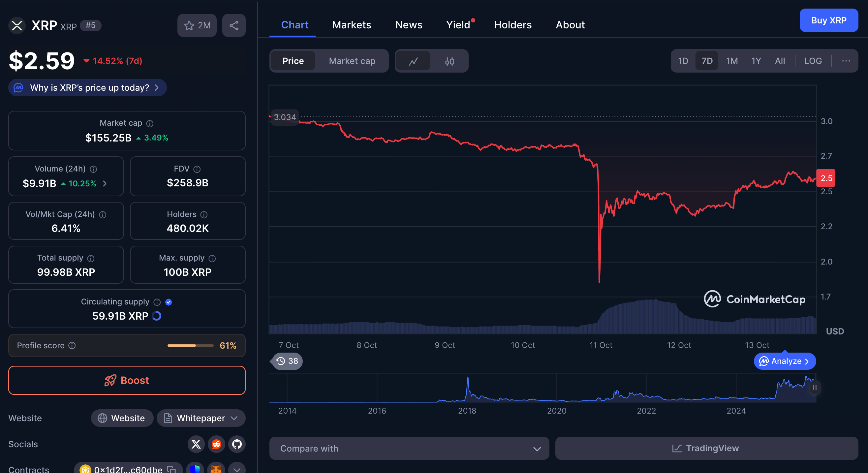Switch chart data to Market cap
The image size is (868, 473).
352,61
